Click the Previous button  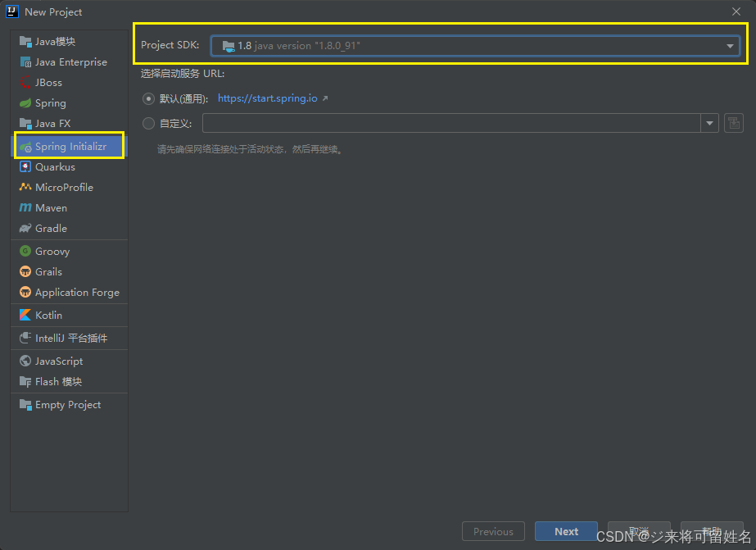(x=493, y=531)
